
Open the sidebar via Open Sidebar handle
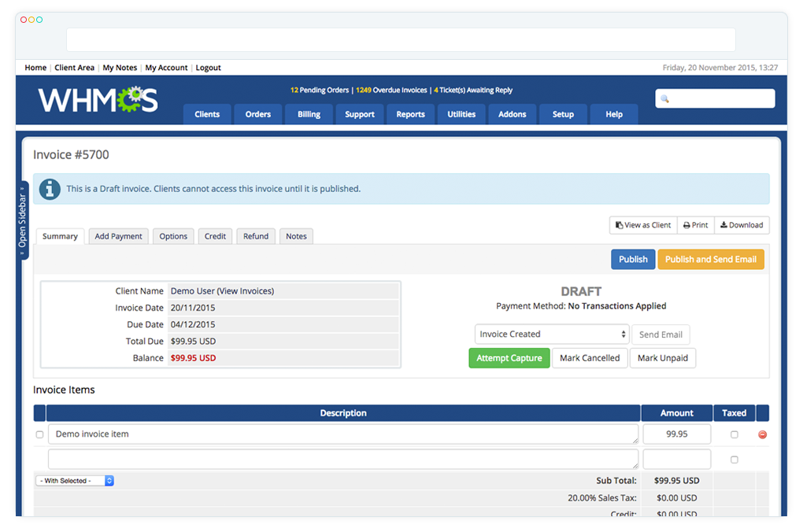tap(22, 220)
